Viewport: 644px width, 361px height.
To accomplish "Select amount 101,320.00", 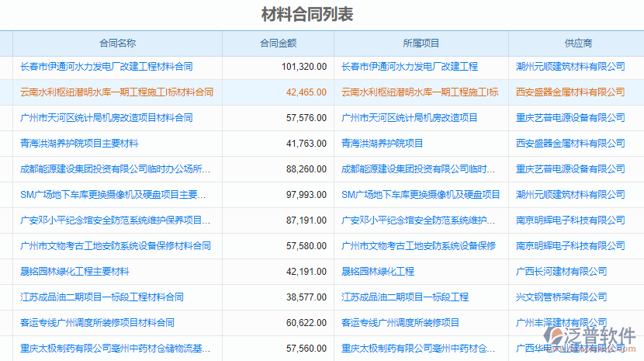I will [304, 67].
